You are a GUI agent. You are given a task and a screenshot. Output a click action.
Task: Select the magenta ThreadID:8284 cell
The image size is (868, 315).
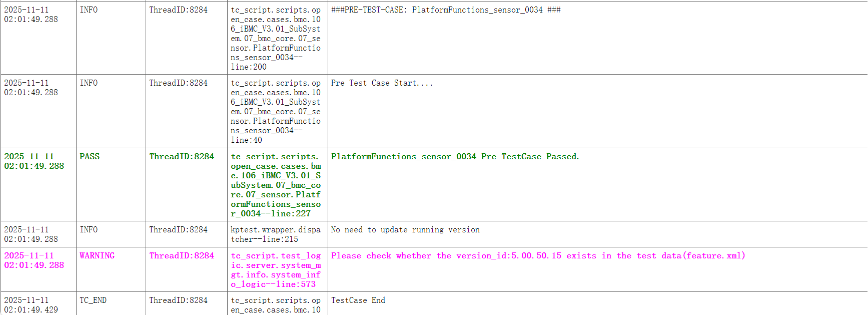point(182,256)
